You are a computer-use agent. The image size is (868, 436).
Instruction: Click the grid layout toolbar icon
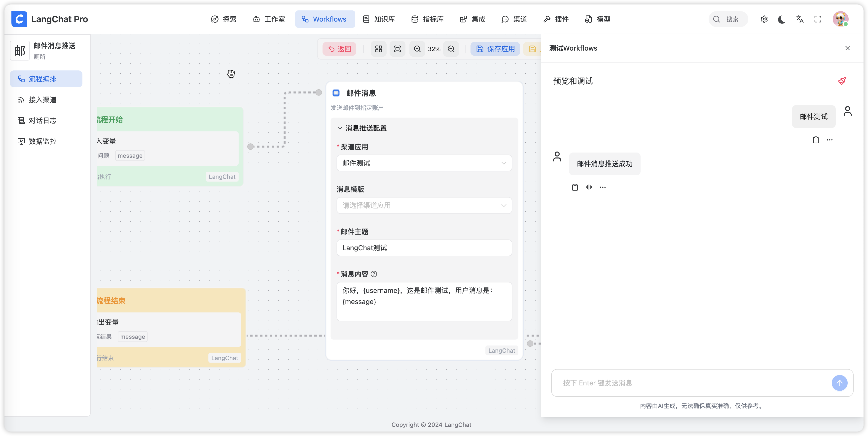(378, 49)
